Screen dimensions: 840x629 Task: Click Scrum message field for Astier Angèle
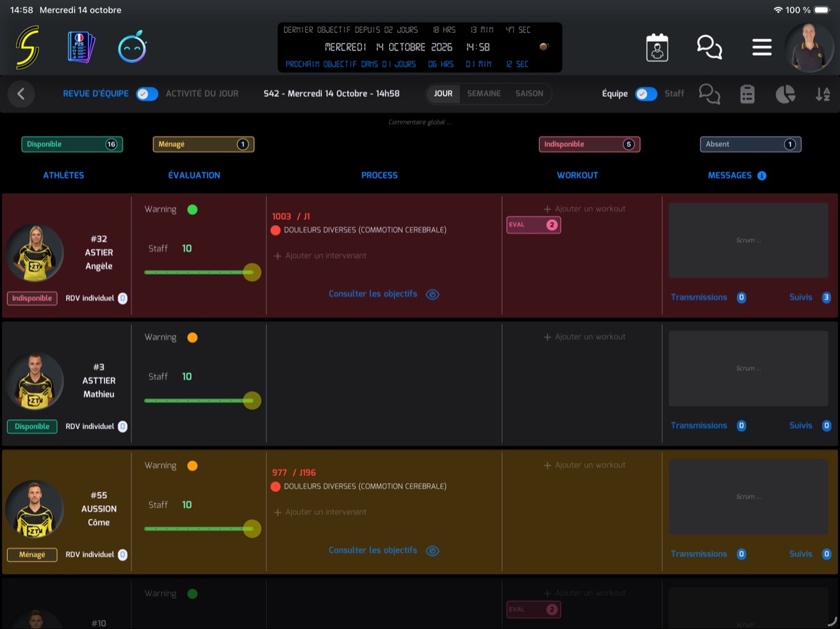pos(748,241)
